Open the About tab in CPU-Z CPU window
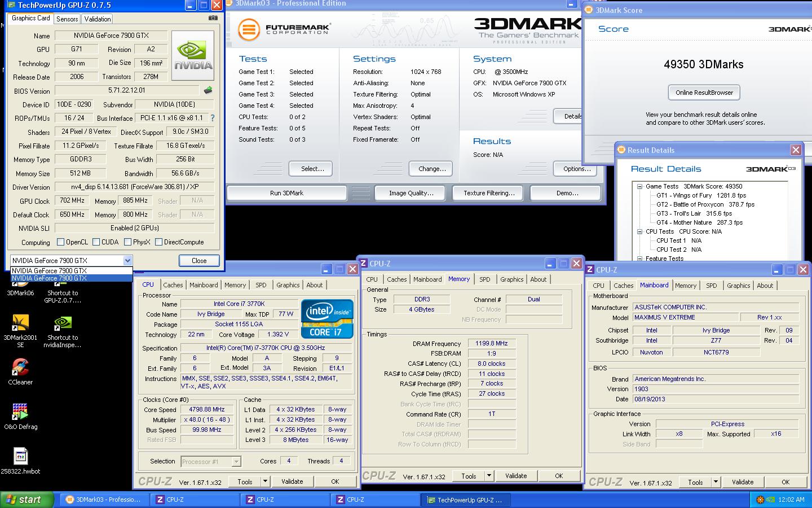812x508 pixels. click(x=315, y=285)
